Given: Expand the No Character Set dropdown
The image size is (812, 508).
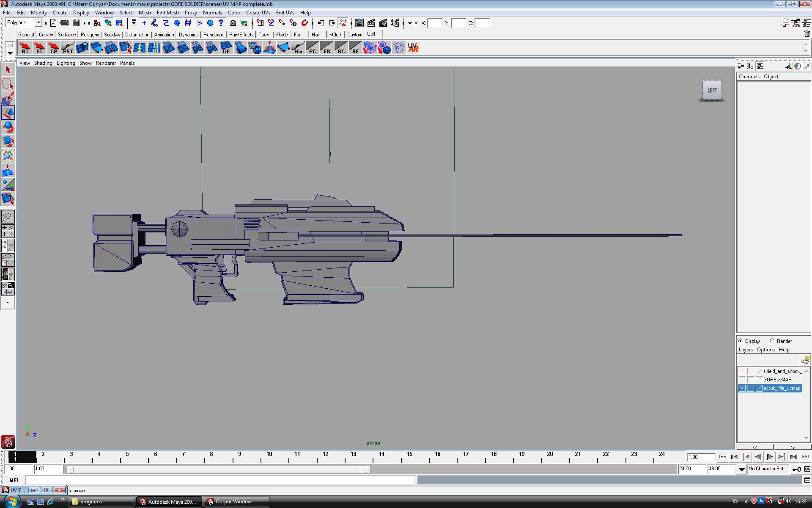Looking at the screenshot, I should click(x=741, y=469).
